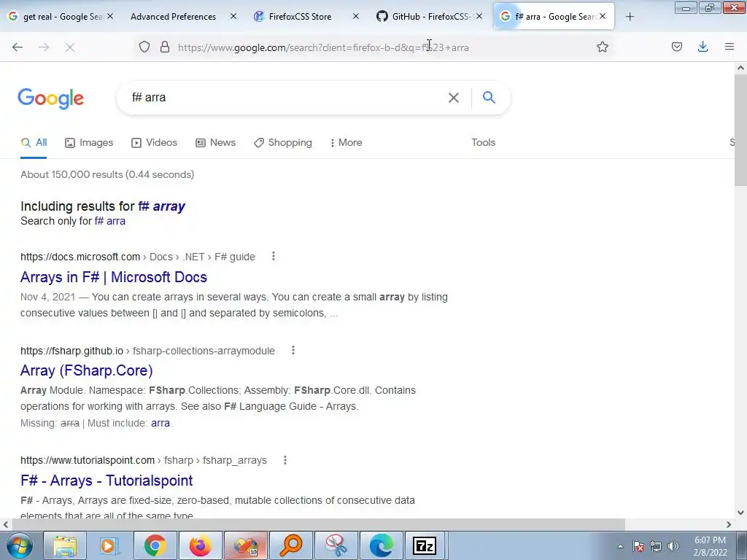Close the FirefoxCSS Store tab

pyautogui.click(x=355, y=16)
